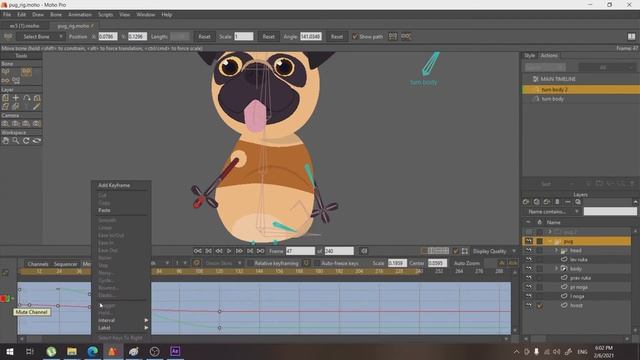Click the flip bone icon next to Show path
This screenshot has height=360, width=640.
pyautogui.click(x=393, y=36)
